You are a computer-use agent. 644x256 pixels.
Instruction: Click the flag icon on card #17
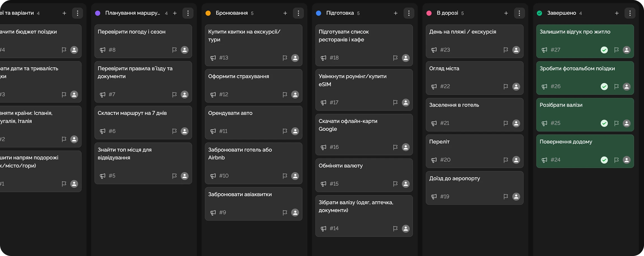coord(395,103)
